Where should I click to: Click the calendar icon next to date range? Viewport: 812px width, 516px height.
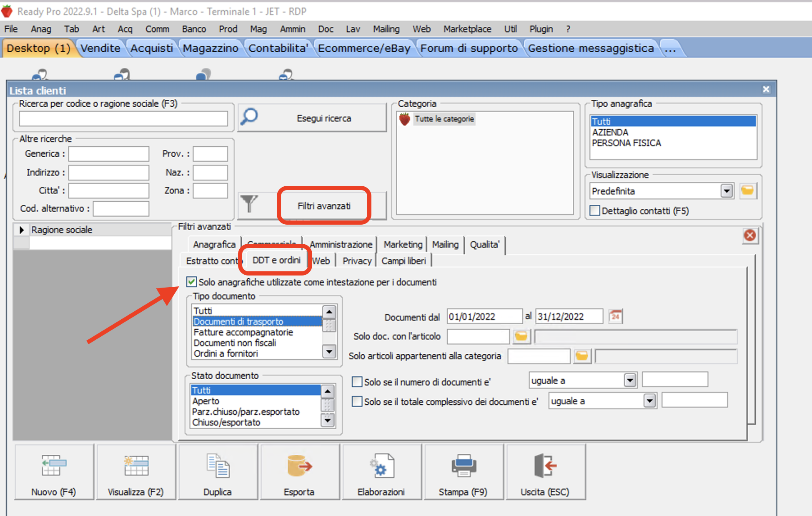[x=615, y=316]
